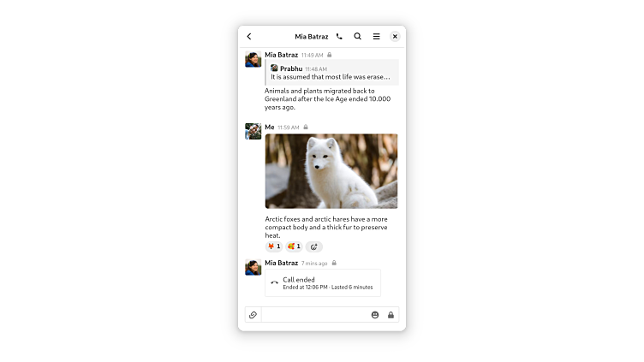Open search with the magnifier icon

pos(358,37)
